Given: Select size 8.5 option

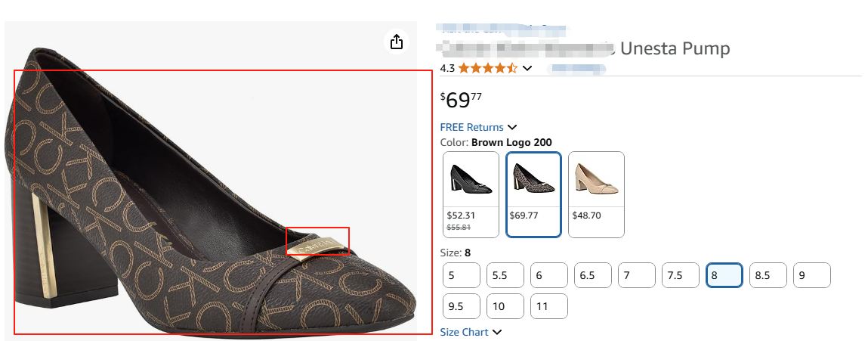Looking at the screenshot, I should 768,275.
